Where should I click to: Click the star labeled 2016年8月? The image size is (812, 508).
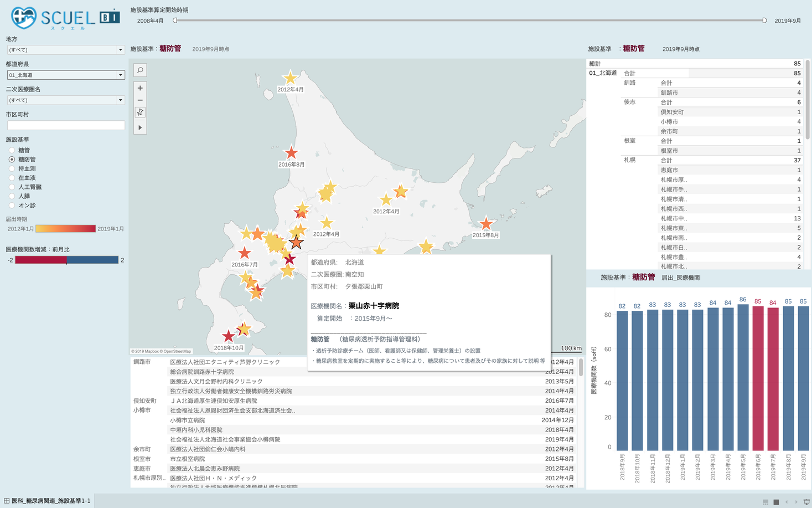(x=291, y=152)
